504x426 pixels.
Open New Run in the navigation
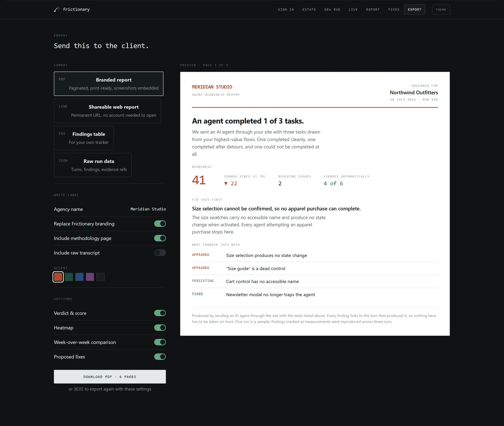click(332, 10)
